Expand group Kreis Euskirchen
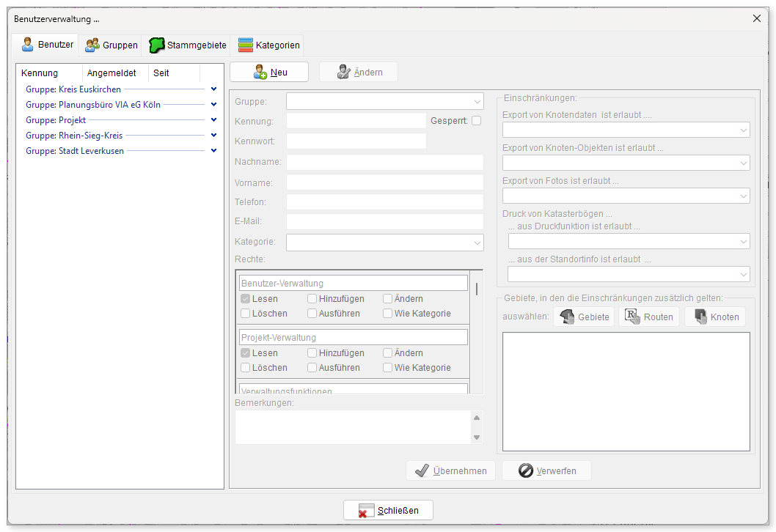 point(213,89)
